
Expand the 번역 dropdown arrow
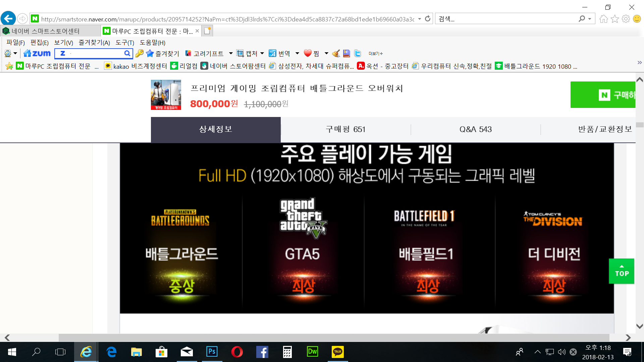point(297,54)
